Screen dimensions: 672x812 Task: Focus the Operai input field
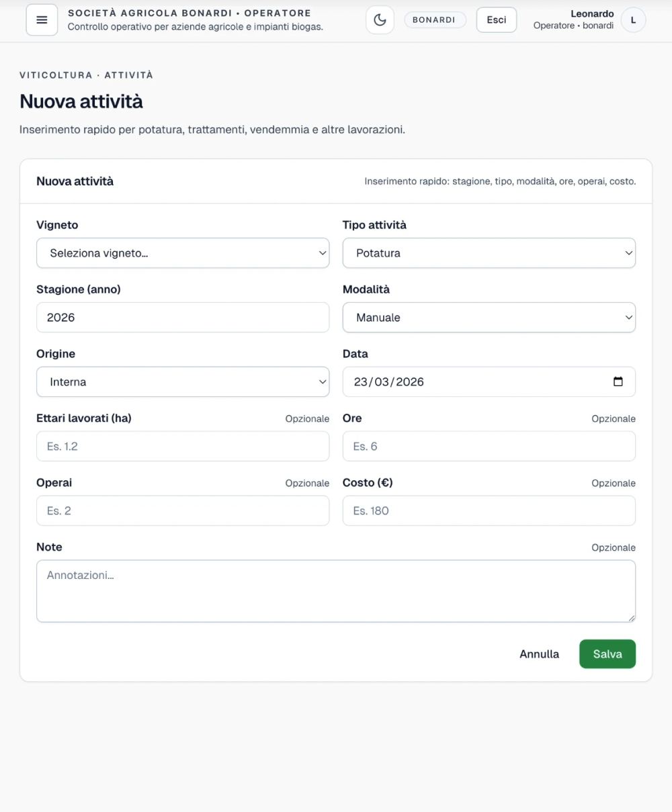click(x=183, y=510)
